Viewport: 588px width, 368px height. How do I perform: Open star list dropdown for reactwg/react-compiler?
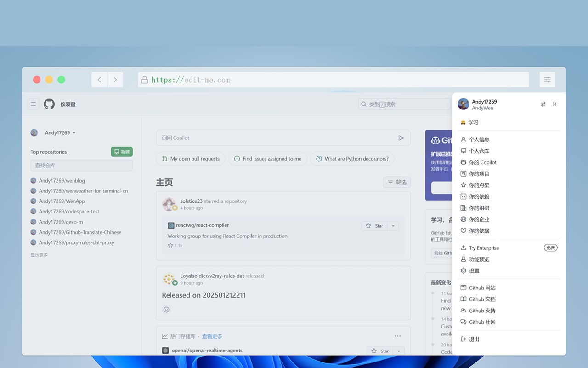pyautogui.click(x=393, y=226)
